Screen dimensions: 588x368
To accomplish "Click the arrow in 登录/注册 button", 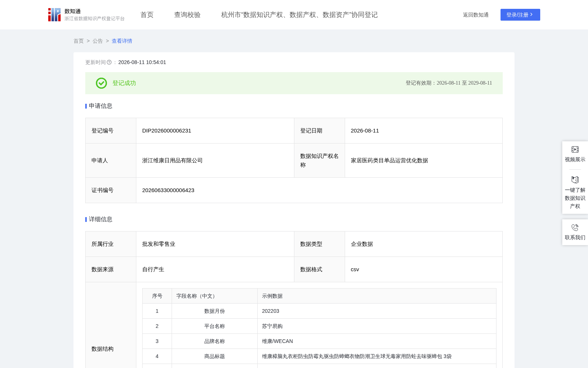I will (531, 15).
